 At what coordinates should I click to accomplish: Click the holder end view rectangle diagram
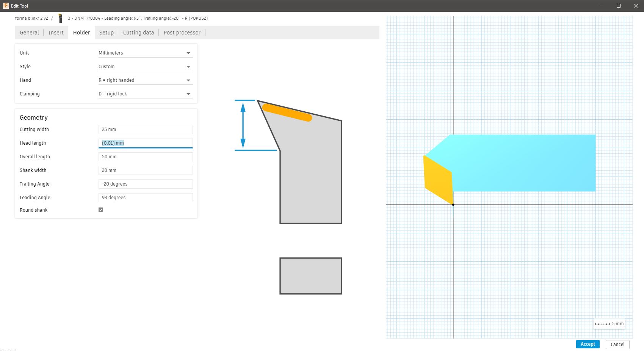[311, 276]
